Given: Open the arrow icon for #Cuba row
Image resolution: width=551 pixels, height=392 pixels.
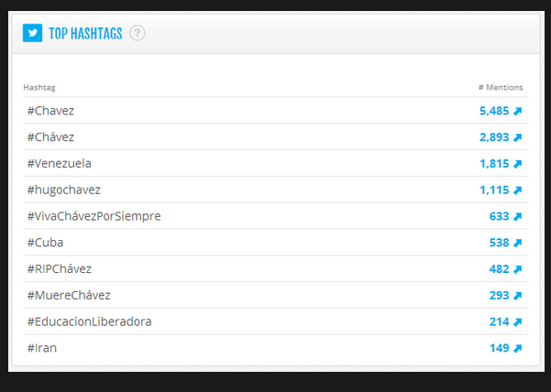Looking at the screenshot, I should (518, 243).
